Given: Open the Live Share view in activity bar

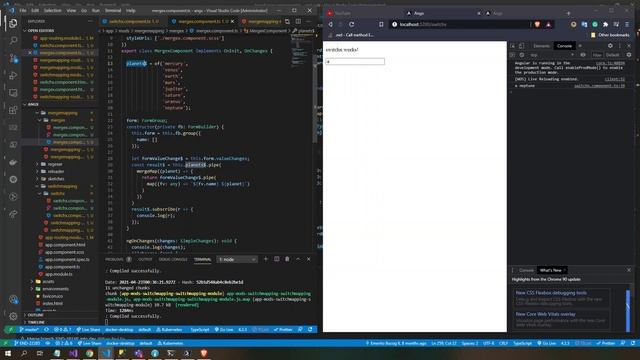Looking at the screenshot, I should point(13,214).
